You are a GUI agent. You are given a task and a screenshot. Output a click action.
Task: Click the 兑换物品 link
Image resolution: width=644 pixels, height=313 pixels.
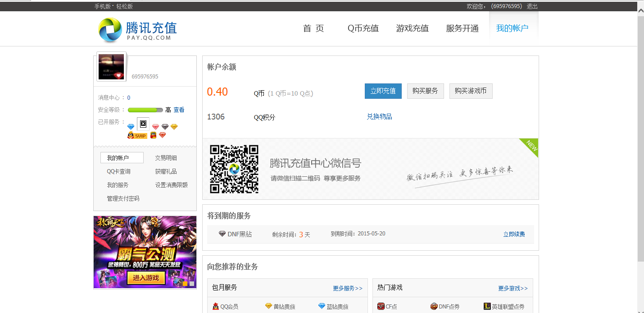click(x=379, y=116)
